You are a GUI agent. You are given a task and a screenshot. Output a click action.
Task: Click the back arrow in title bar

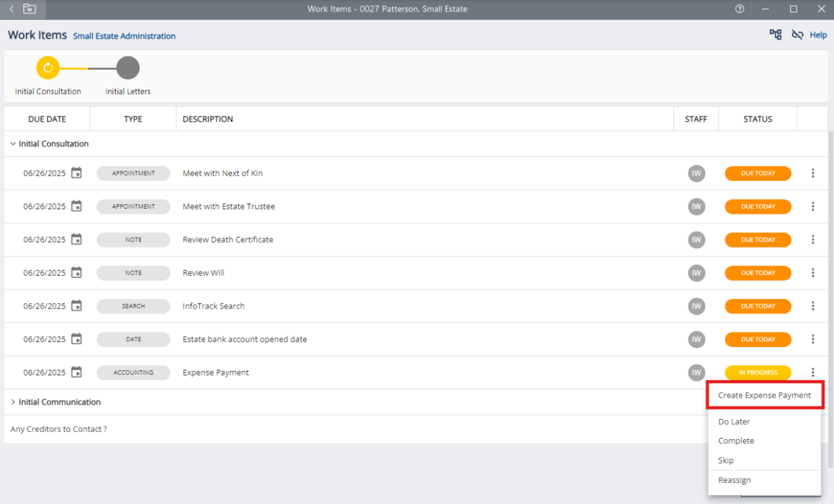click(x=12, y=9)
